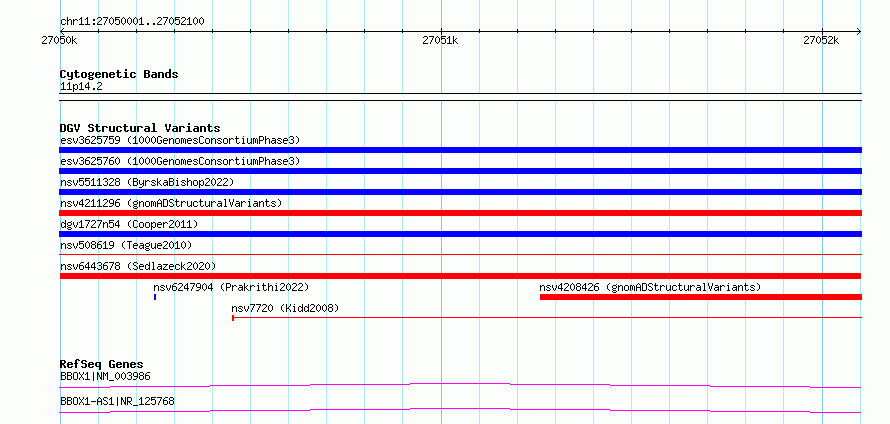890x424 pixels.
Task: Click the thin red line under nsv508619
Action: tap(460, 255)
